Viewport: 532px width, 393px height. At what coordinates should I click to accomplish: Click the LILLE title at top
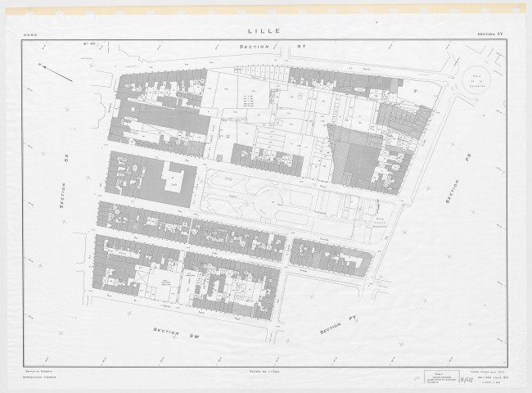[264, 30]
